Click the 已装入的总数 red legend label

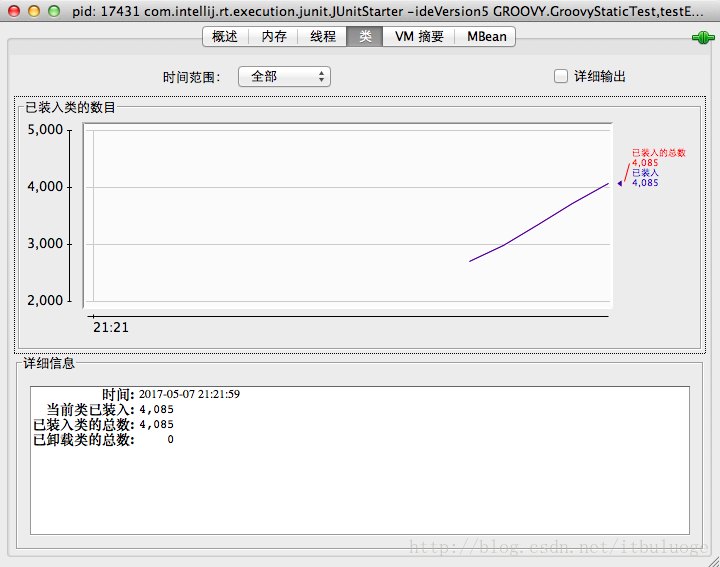(658, 153)
